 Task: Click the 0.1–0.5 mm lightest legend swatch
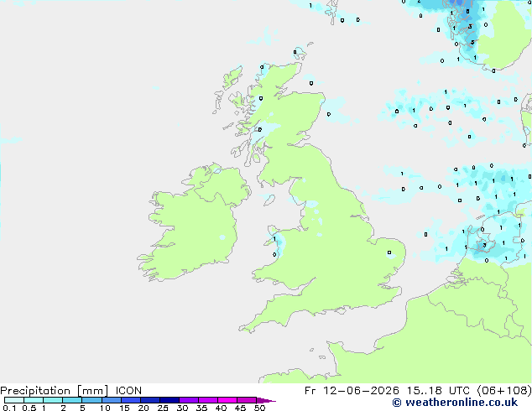14,400
